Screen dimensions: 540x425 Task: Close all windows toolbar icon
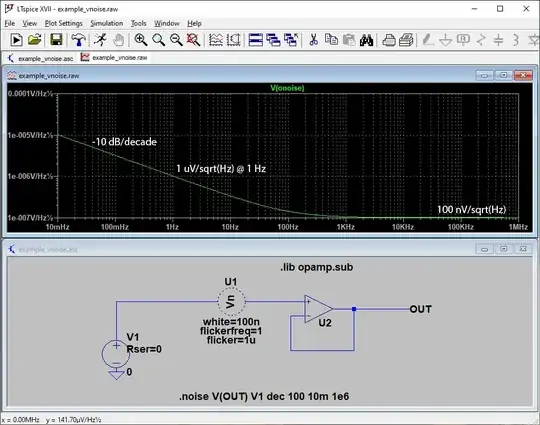point(291,40)
